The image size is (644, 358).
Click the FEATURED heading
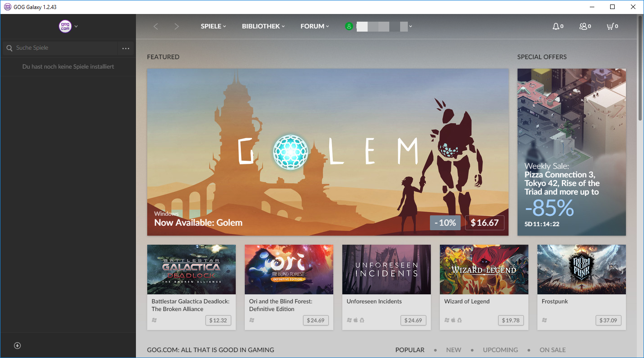click(x=163, y=57)
